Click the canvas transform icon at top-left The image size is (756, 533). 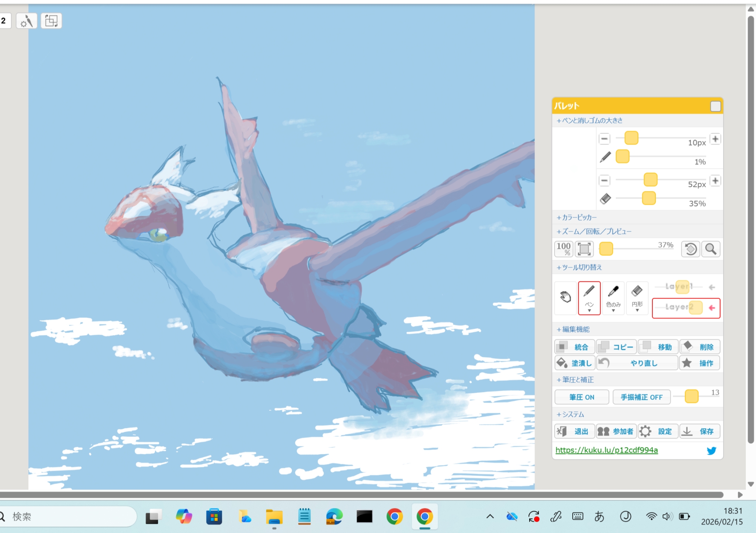pyautogui.click(x=51, y=21)
